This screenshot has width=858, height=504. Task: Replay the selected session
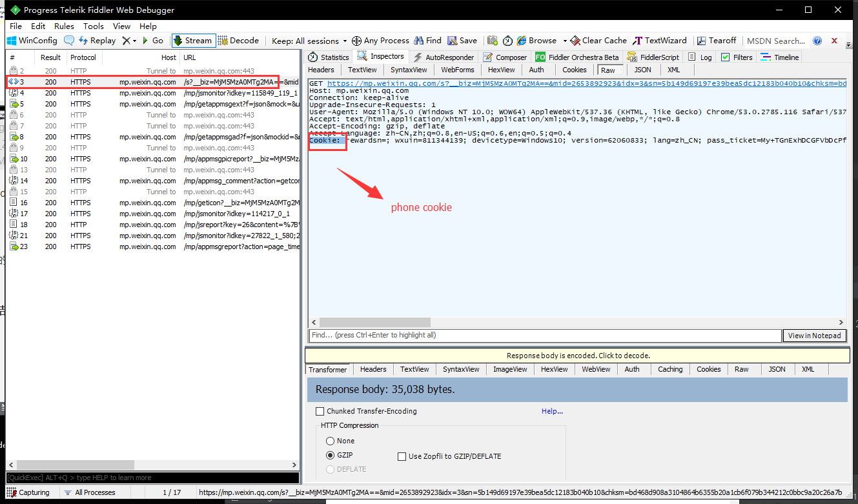point(97,41)
